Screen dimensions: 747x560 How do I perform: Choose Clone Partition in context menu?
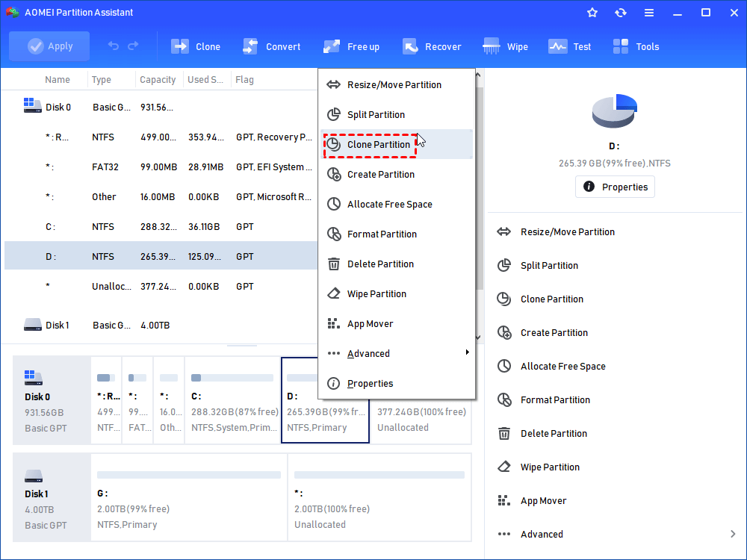click(397, 144)
